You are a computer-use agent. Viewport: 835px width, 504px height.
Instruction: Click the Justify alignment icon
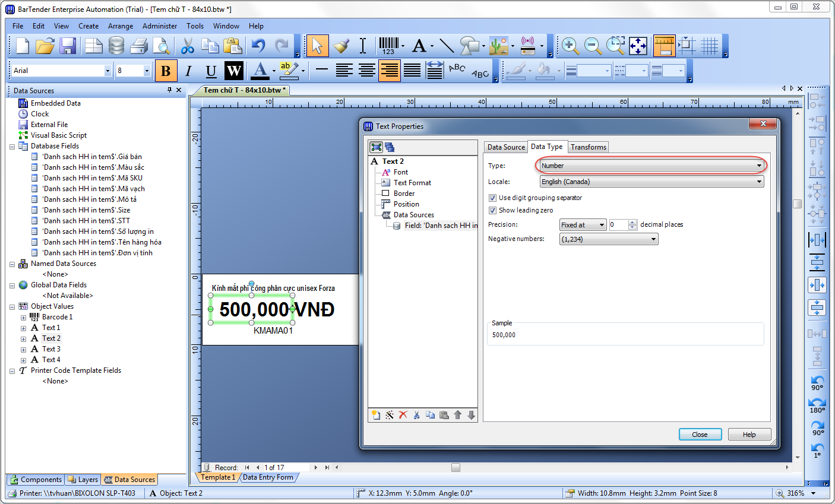coord(412,71)
